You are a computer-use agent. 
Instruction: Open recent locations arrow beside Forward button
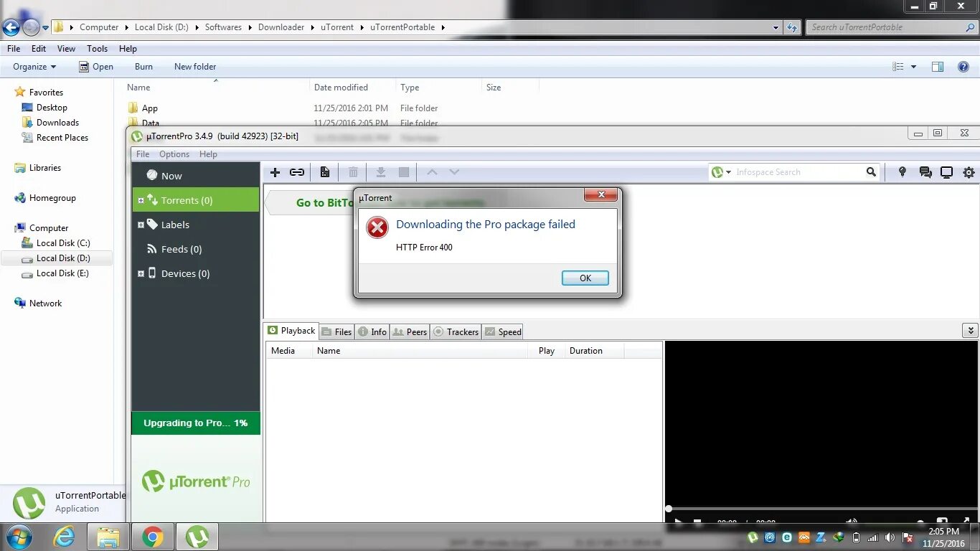click(x=46, y=27)
